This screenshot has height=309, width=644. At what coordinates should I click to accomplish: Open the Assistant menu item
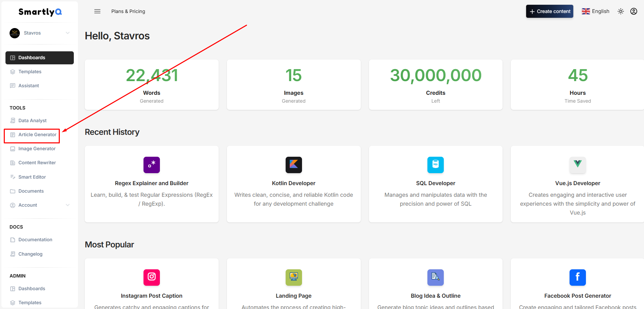[x=40, y=86]
